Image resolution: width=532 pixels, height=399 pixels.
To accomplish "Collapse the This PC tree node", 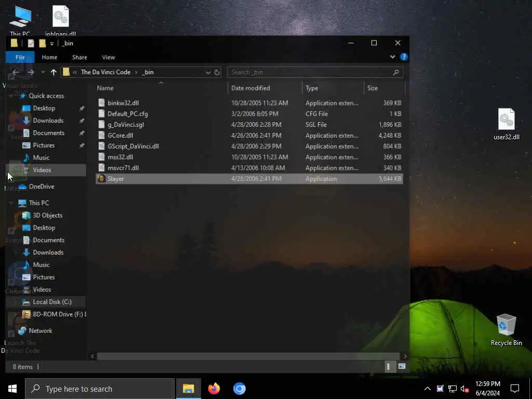I will (11, 203).
